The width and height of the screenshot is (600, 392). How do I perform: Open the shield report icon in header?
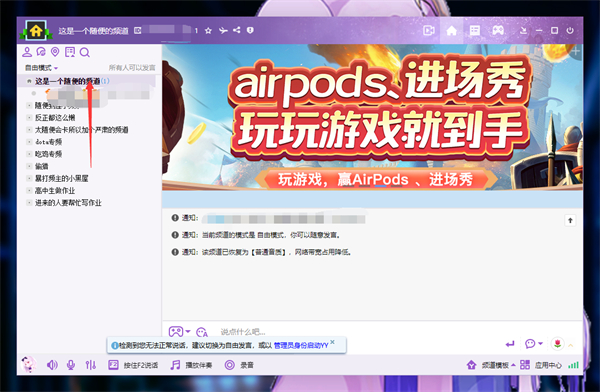pyautogui.click(x=250, y=30)
